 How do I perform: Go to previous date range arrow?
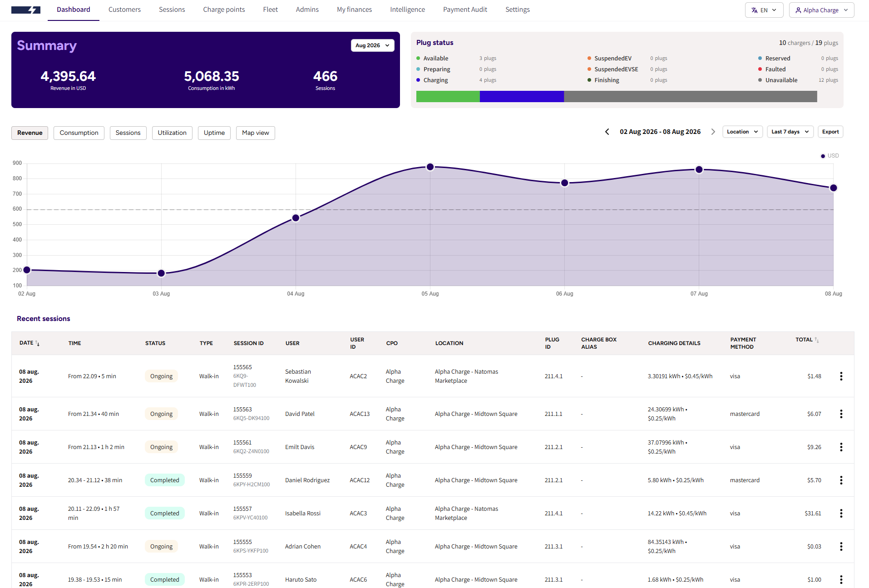(607, 132)
